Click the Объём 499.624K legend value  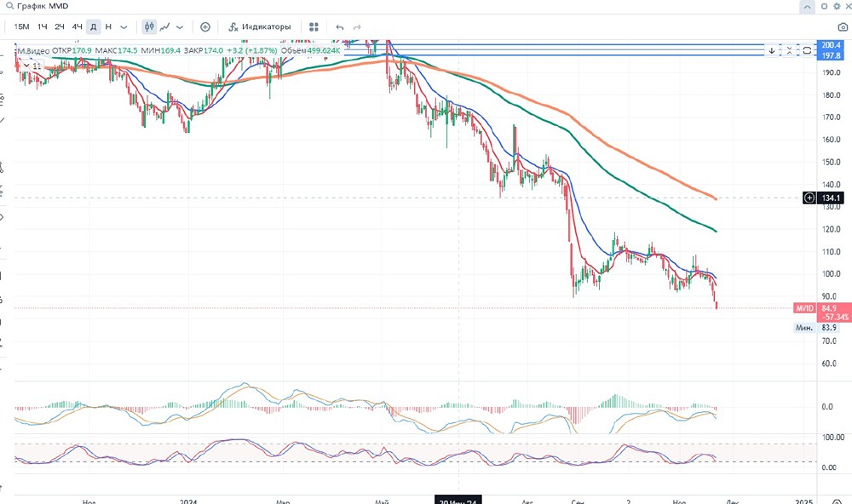(310, 50)
